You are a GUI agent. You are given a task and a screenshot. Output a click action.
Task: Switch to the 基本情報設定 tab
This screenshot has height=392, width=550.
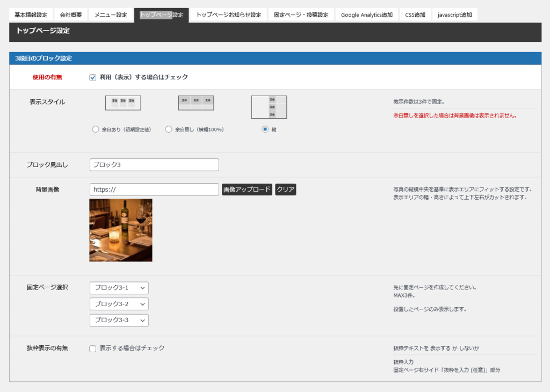(31, 15)
